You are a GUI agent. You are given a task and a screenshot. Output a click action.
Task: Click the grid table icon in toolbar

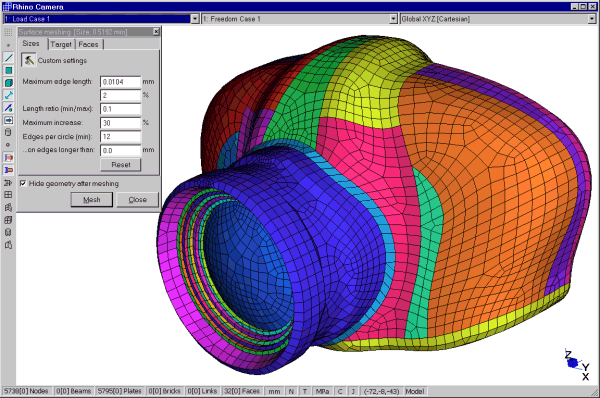8,195
